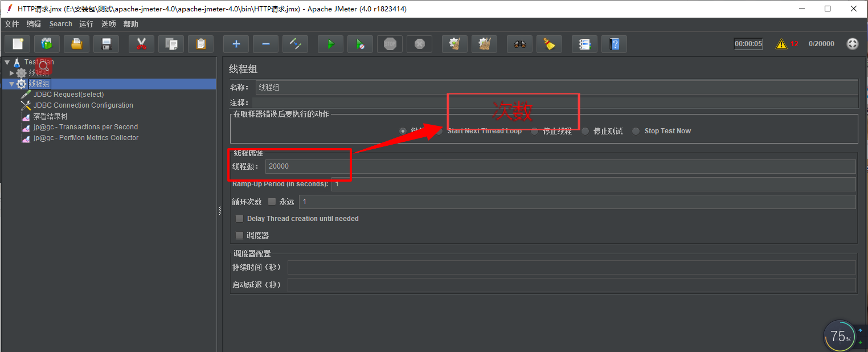Open the Function Helper list icon

click(584, 44)
